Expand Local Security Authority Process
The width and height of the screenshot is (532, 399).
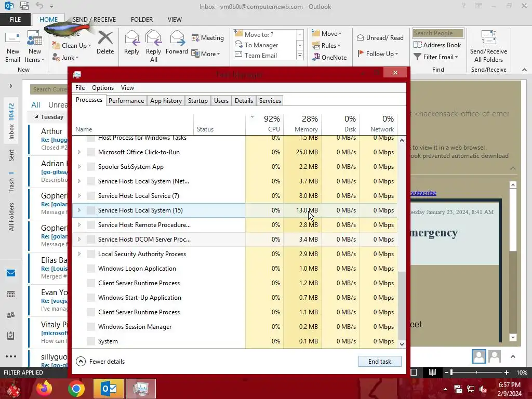pos(79,254)
